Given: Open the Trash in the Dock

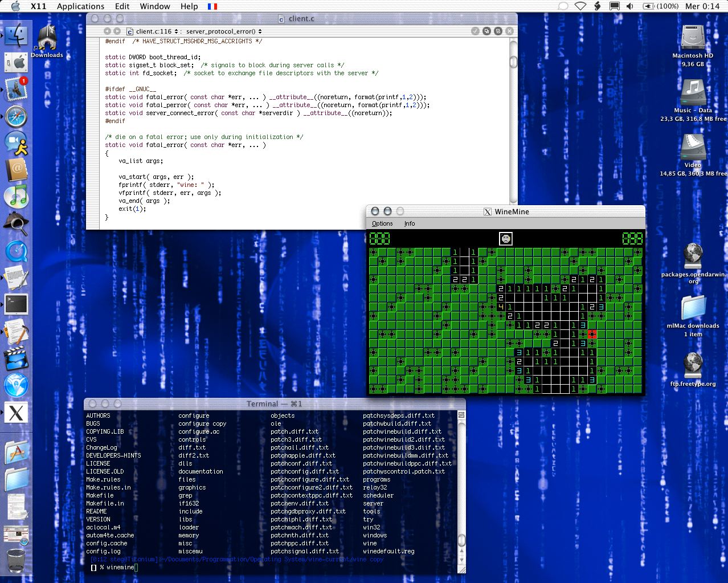Looking at the screenshot, I should coord(17,561).
